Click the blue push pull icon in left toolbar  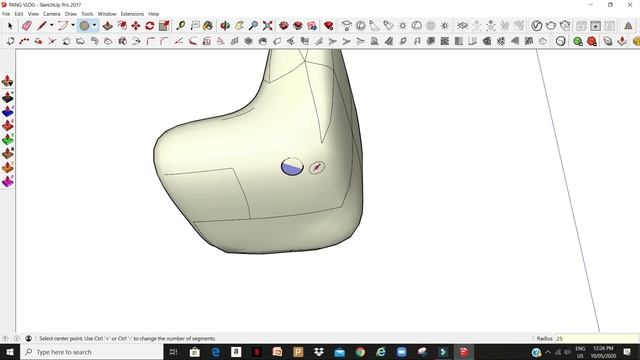point(7,111)
